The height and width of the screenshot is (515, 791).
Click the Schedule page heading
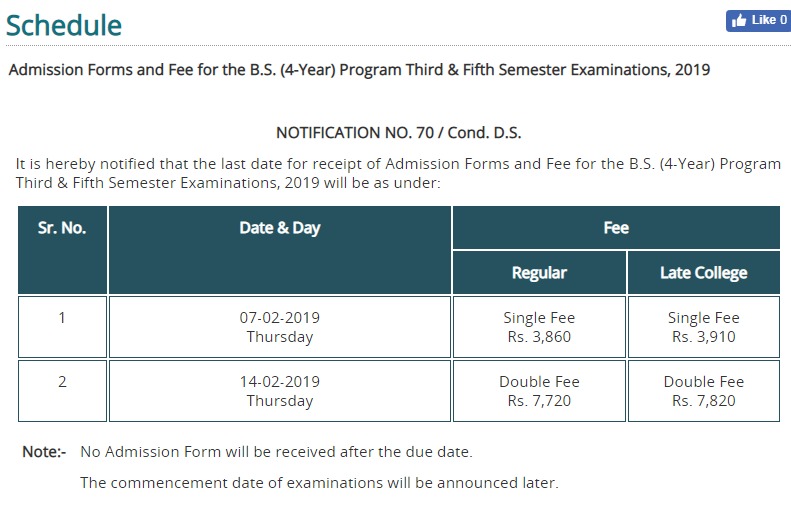pyautogui.click(x=64, y=26)
